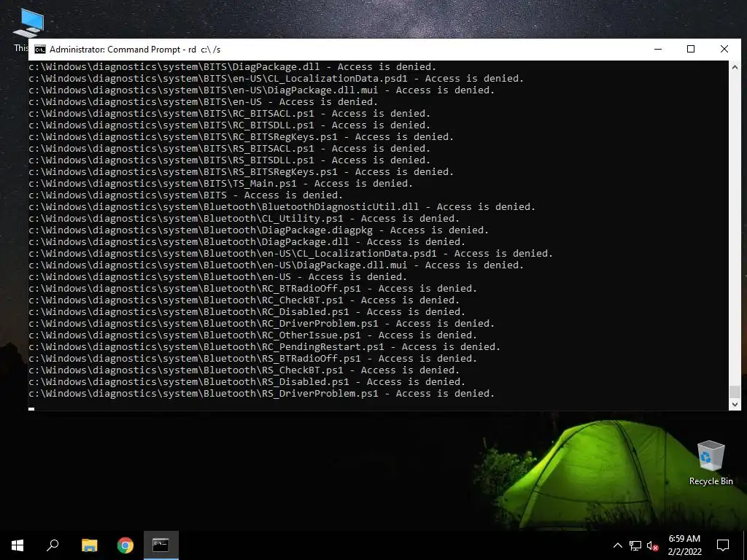Show hidden system tray icons

617,545
